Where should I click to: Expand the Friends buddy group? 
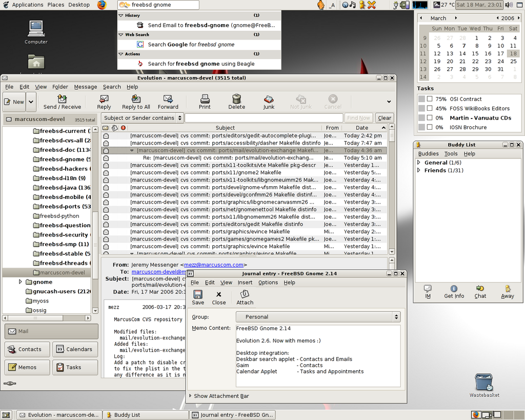click(418, 170)
